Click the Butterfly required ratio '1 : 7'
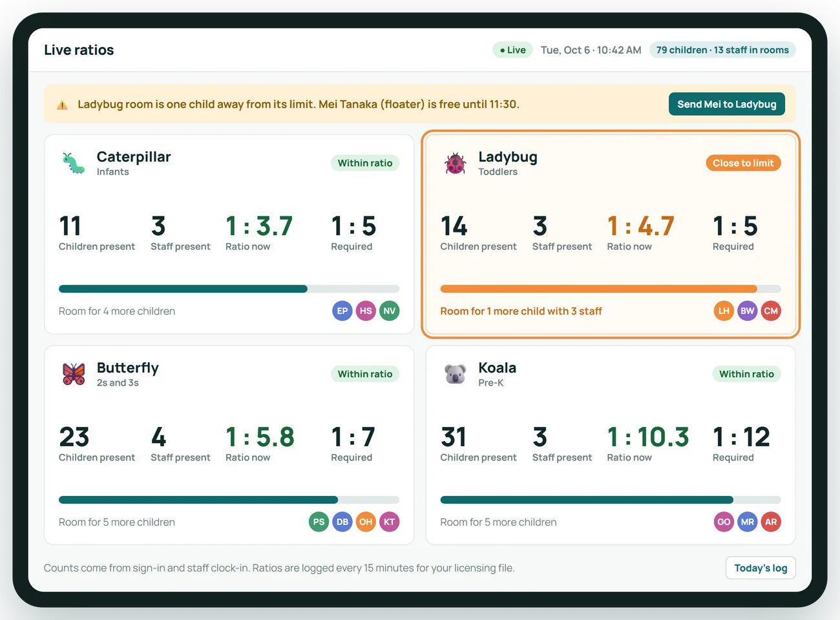The image size is (840, 620). 353,437
